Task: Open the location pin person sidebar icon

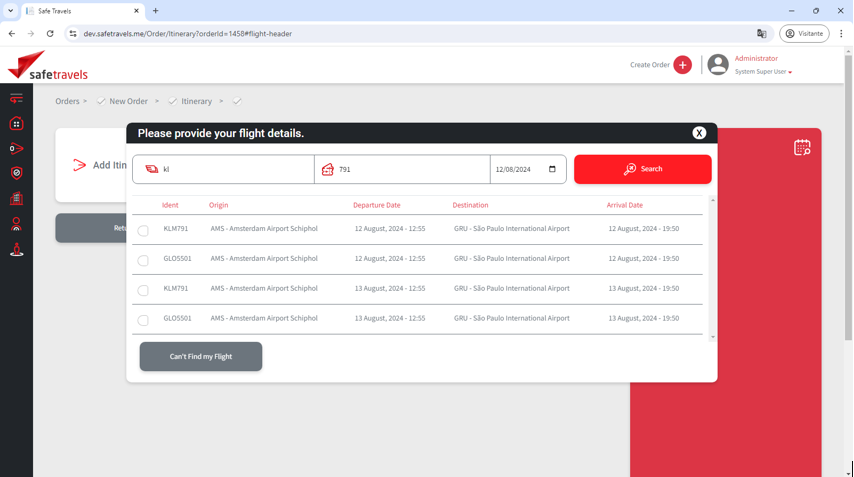Action: click(x=16, y=250)
